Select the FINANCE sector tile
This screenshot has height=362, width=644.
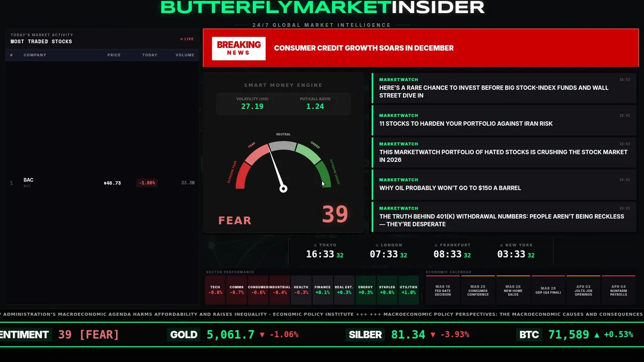(323, 290)
